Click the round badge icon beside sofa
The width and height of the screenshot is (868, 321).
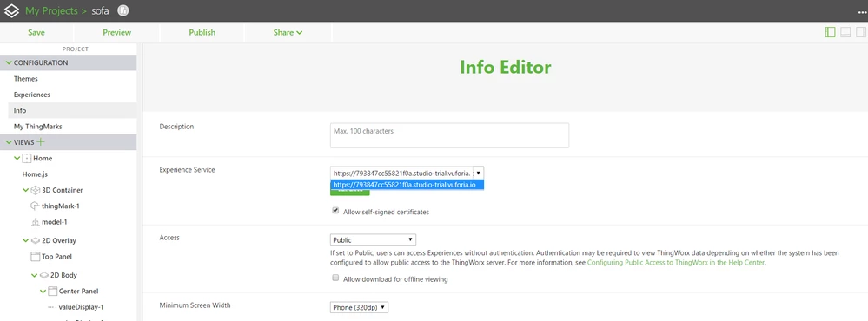[123, 10]
